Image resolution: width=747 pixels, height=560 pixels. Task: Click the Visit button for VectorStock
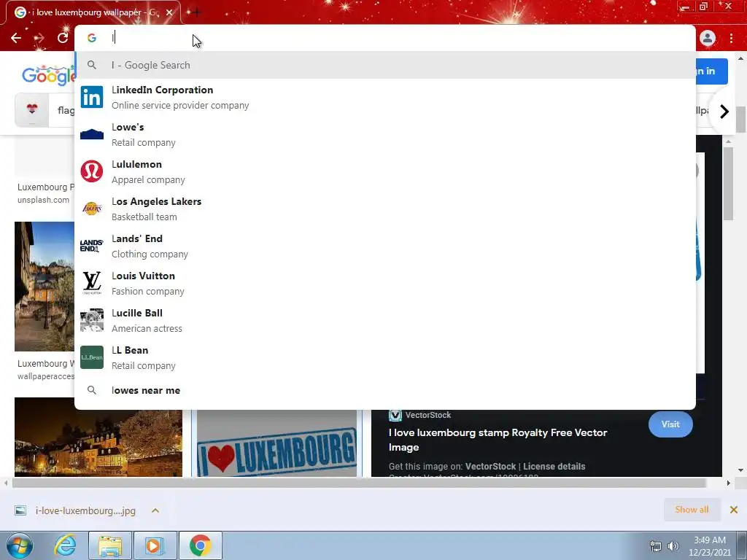[x=670, y=424]
